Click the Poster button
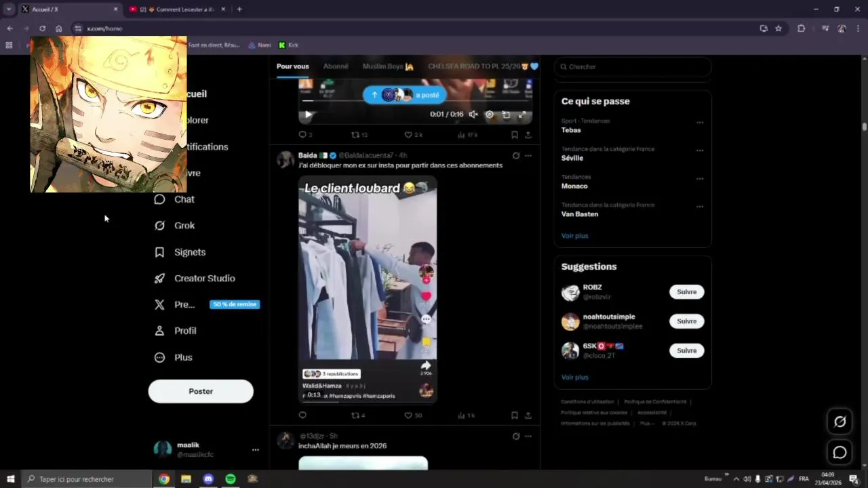 (x=201, y=391)
